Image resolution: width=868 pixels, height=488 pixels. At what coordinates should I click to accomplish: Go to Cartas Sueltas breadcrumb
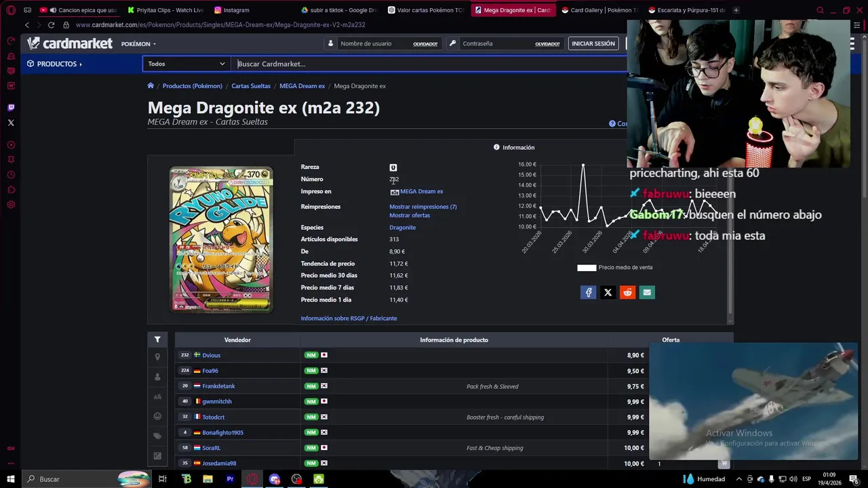click(x=251, y=86)
